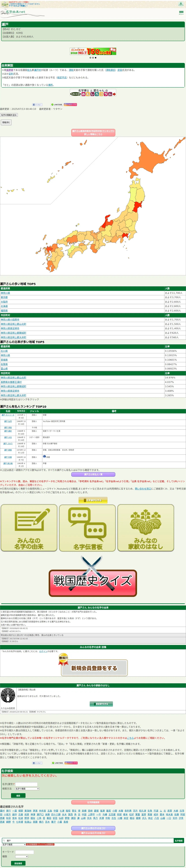Open the 名字博士と愛ちゃんのおもしろコラム banner
Image resolution: width=186 pixels, height=868 pixels.
(x=93, y=93)
